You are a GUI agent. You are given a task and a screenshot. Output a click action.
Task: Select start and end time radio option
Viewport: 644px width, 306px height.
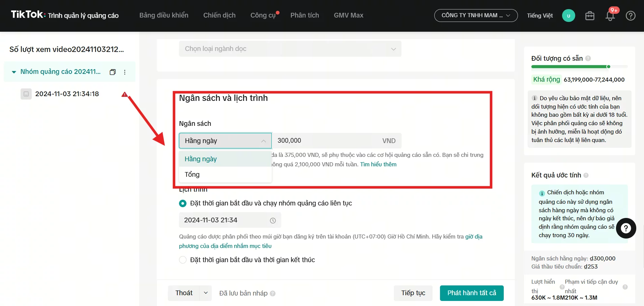(183, 260)
